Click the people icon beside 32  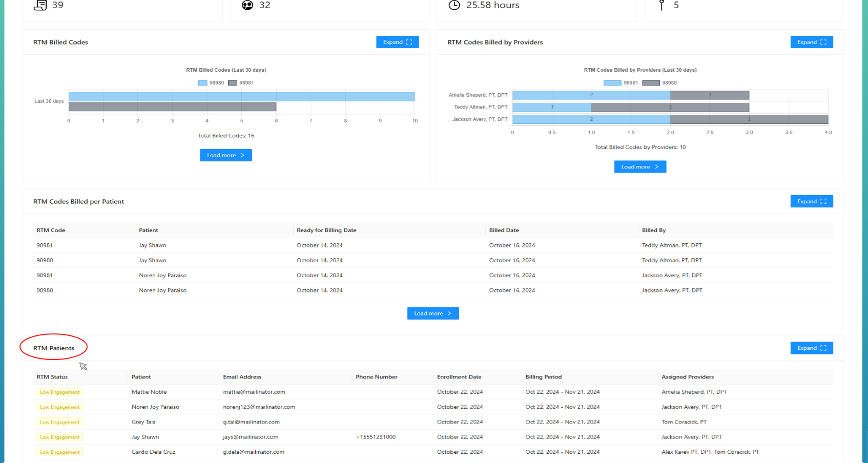tap(247, 5)
